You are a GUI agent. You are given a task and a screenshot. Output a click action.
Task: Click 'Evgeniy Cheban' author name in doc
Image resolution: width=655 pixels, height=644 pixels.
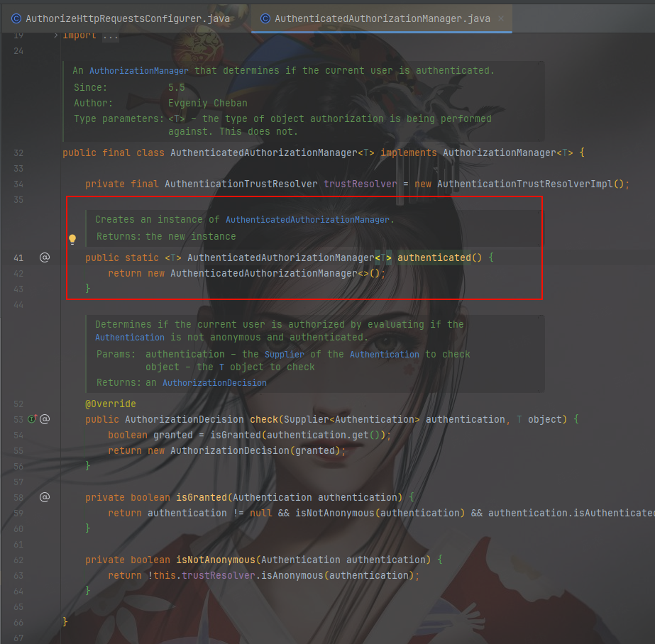208,103
